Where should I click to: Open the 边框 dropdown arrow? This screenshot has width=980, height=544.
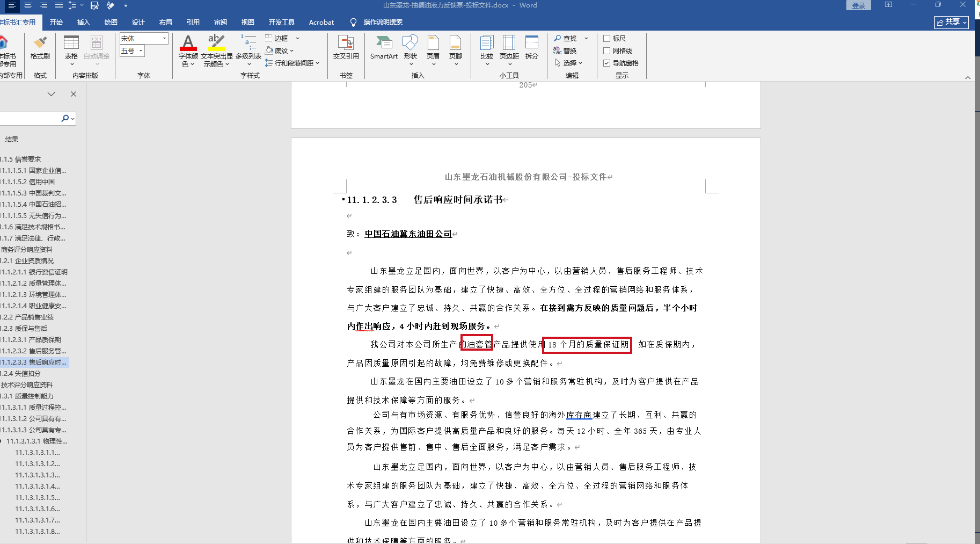click(297, 38)
